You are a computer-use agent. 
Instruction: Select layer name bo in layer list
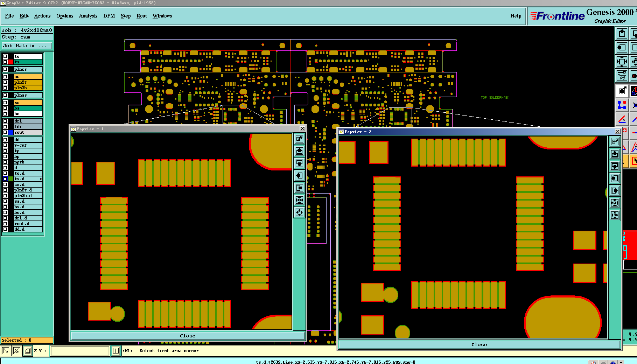28,114
